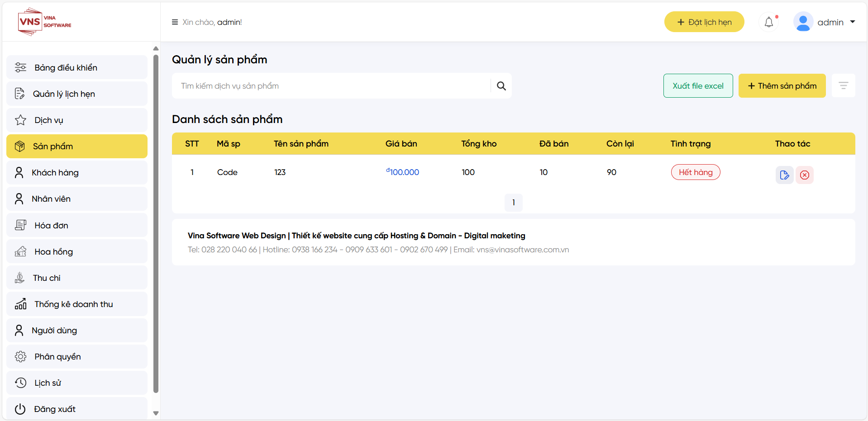
Task: Open Khách hàng page
Action: pos(77,172)
